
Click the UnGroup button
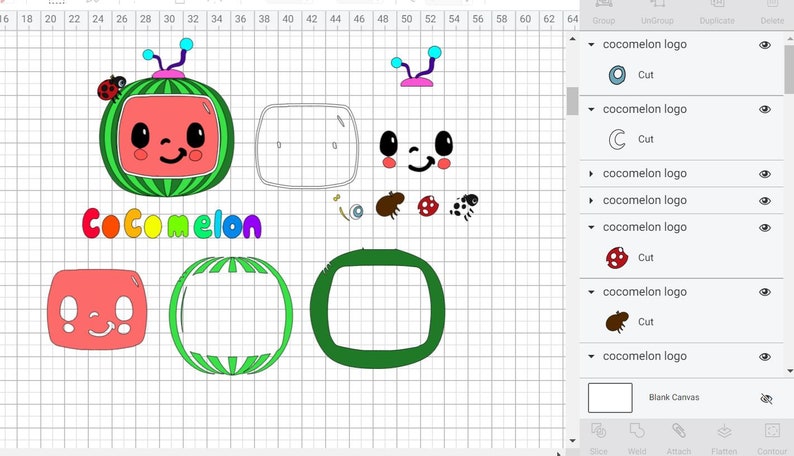(x=657, y=13)
